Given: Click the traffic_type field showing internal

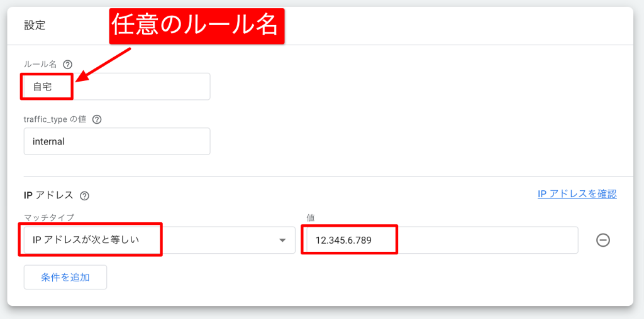Looking at the screenshot, I should [116, 142].
